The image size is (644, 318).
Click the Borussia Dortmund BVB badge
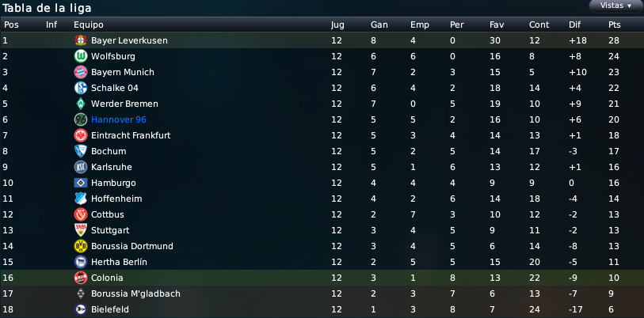tap(81, 246)
